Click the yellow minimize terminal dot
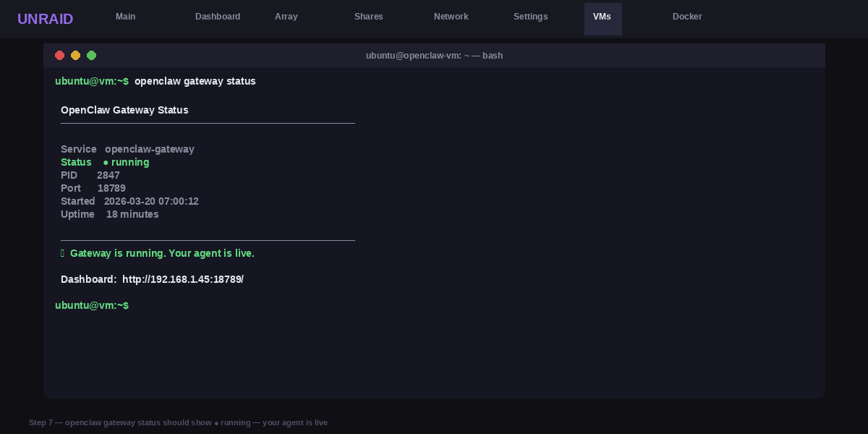868x434 pixels. tap(75, 56)
